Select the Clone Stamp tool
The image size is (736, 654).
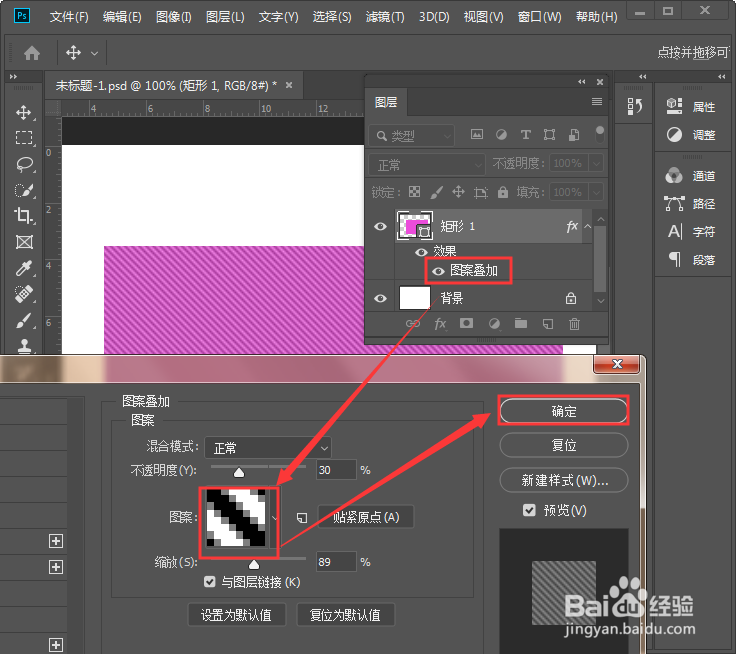(24, 345)
